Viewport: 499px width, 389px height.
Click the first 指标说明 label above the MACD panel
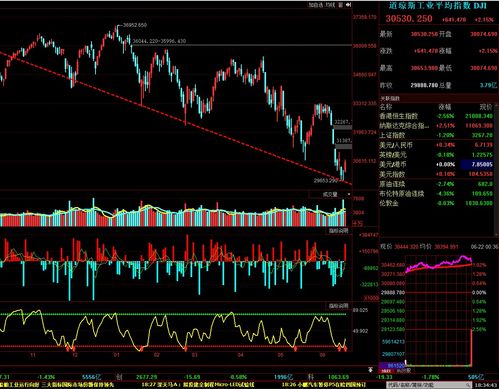[338, 231]
